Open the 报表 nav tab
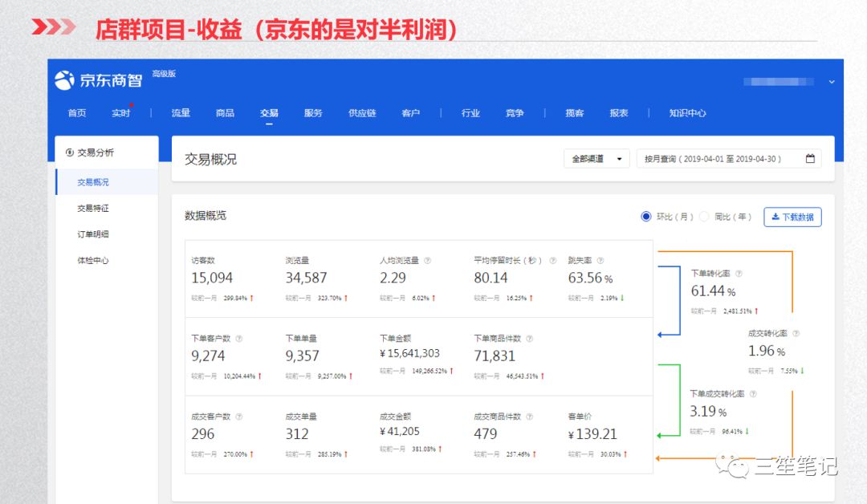 click(619, 112)
